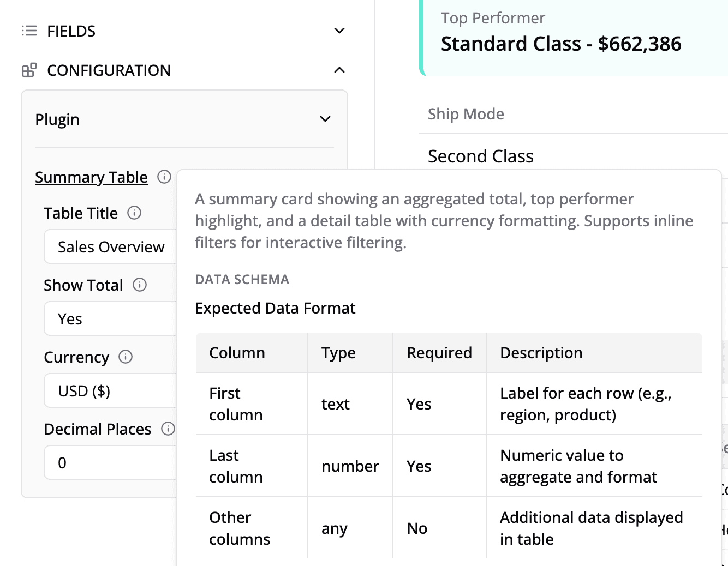Click info icon next to Summary Table

click(164, 177)
